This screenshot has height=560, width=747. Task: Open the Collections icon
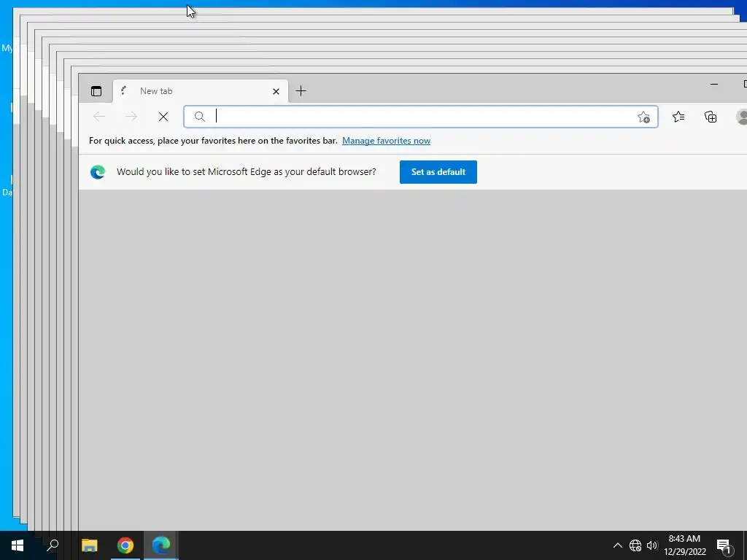point(711,117)
